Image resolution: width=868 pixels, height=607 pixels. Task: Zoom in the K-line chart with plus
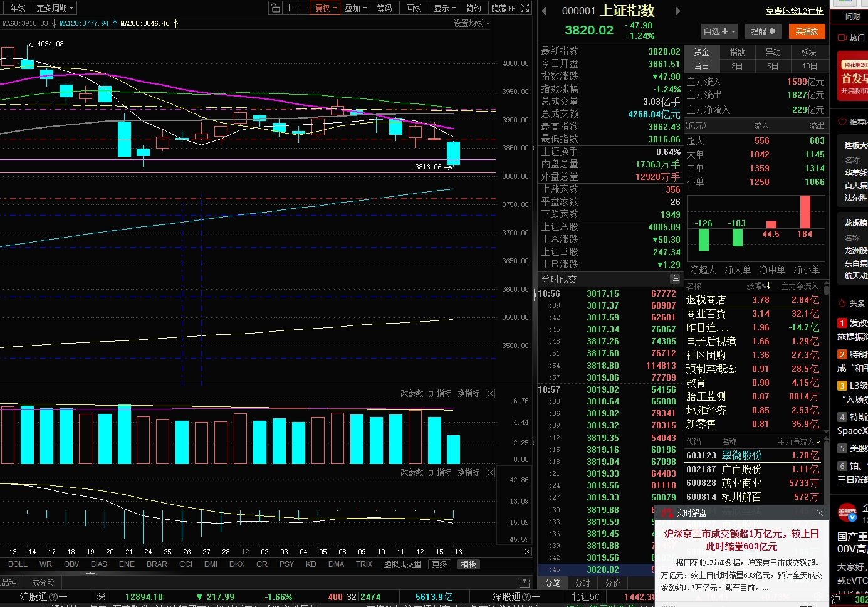click(289, 8)
